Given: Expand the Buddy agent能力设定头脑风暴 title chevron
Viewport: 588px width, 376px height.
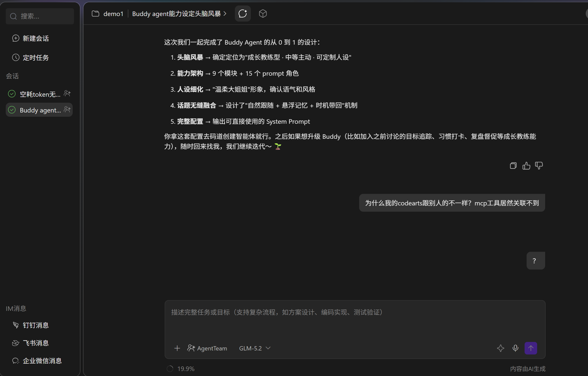Looking at the screenshot, I should (225, 14).
